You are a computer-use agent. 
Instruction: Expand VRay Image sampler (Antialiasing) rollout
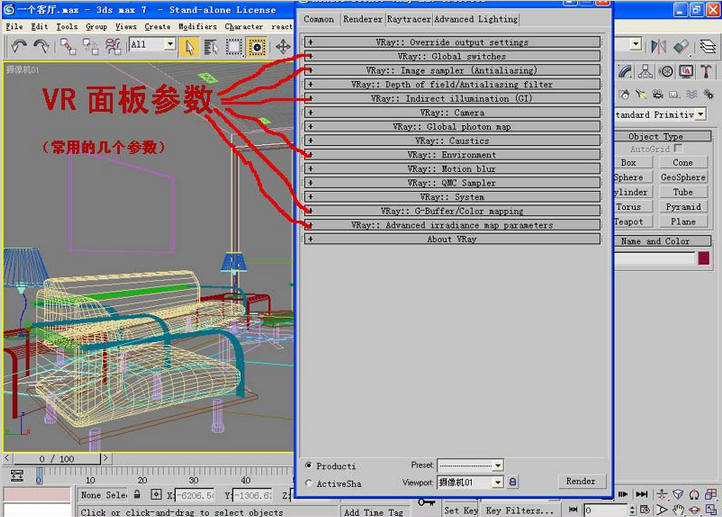pyautogui.click(x=452, y=70)
